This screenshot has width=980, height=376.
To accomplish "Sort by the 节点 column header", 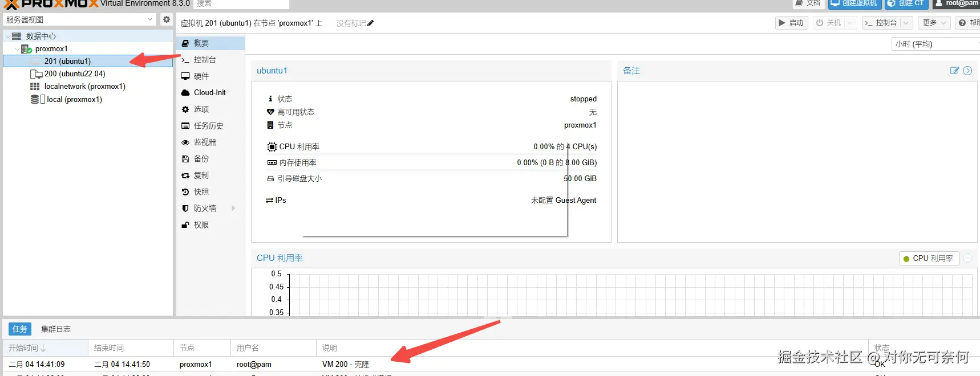I will pos(202,348).
